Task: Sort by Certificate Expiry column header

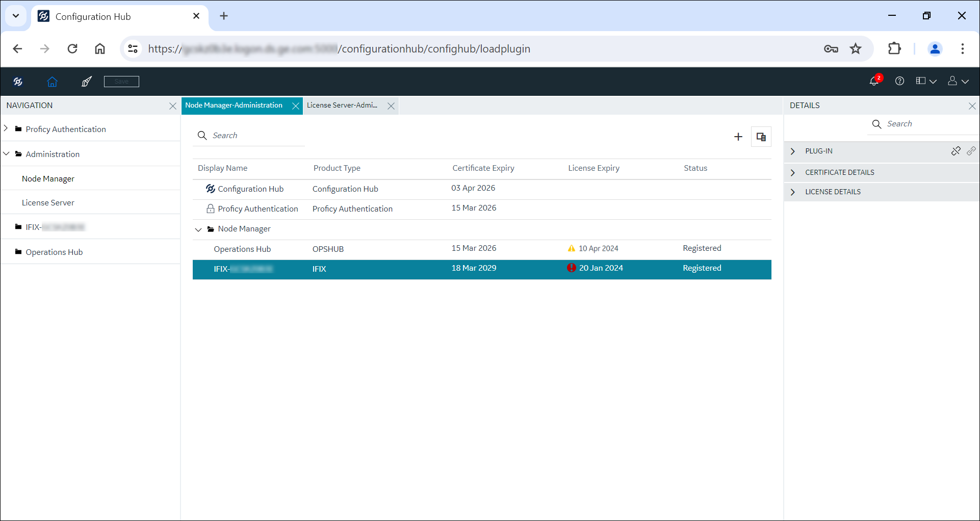Action: 483,168
